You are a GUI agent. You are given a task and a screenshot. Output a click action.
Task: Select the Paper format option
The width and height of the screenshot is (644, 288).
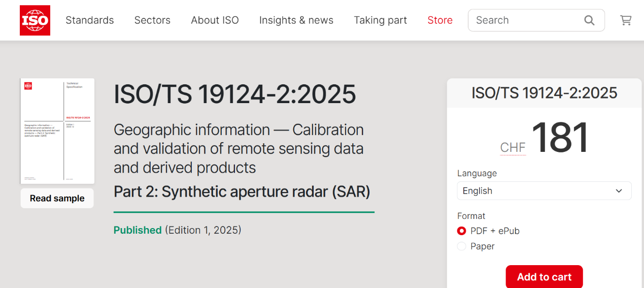461,246
